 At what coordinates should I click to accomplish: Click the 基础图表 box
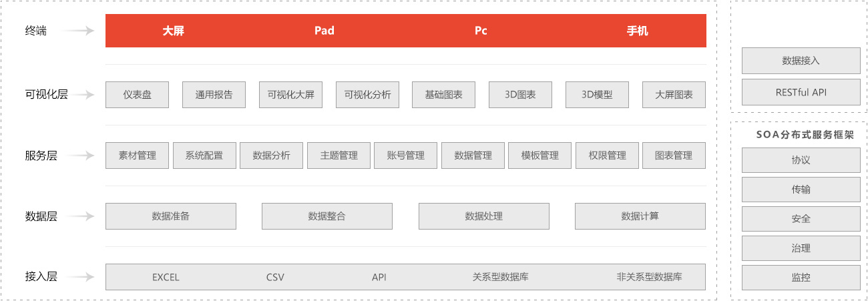[x=443, y=95]
